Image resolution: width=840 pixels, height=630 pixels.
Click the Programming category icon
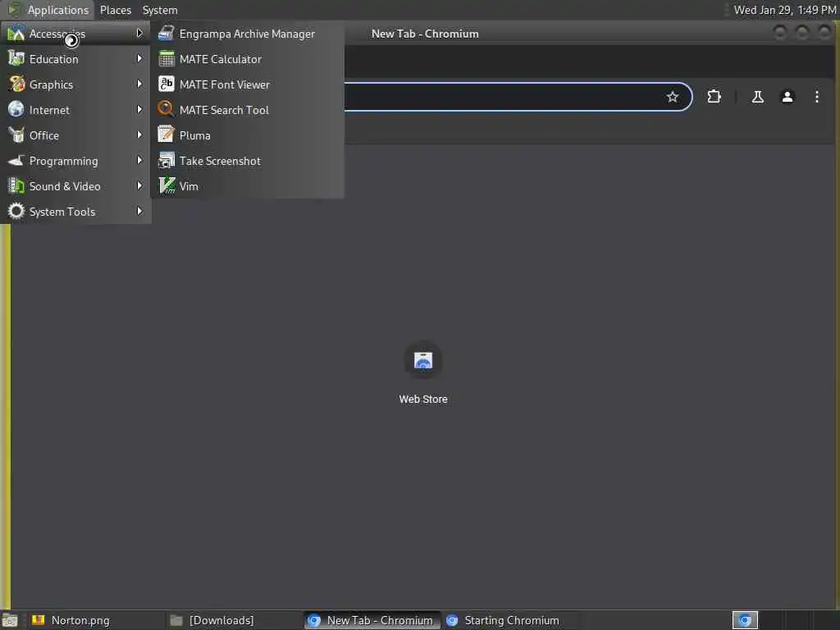click(16, 160)
